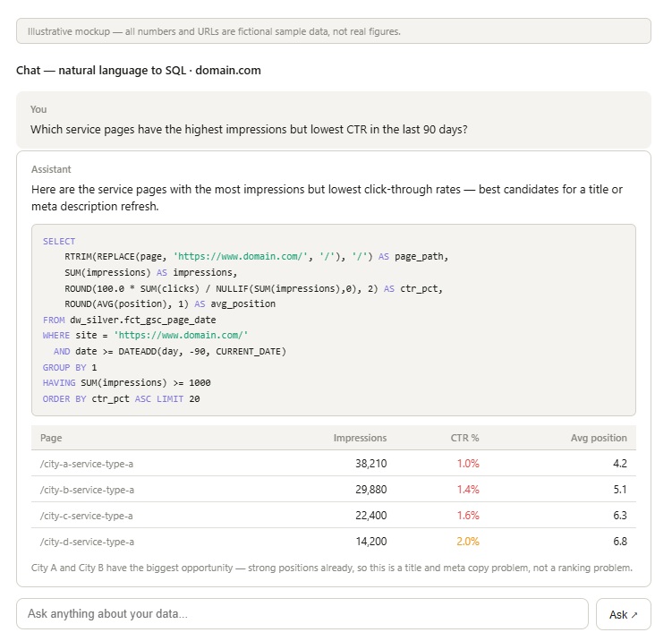Focus the 'Ask anything about your data' field
This screenshot has height=641, width=672.
pyautogui.click(x=302, y=613)
